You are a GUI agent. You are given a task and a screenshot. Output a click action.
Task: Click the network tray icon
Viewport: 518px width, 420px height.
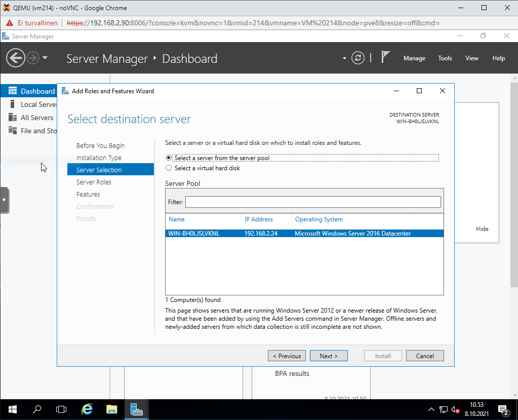444,410
